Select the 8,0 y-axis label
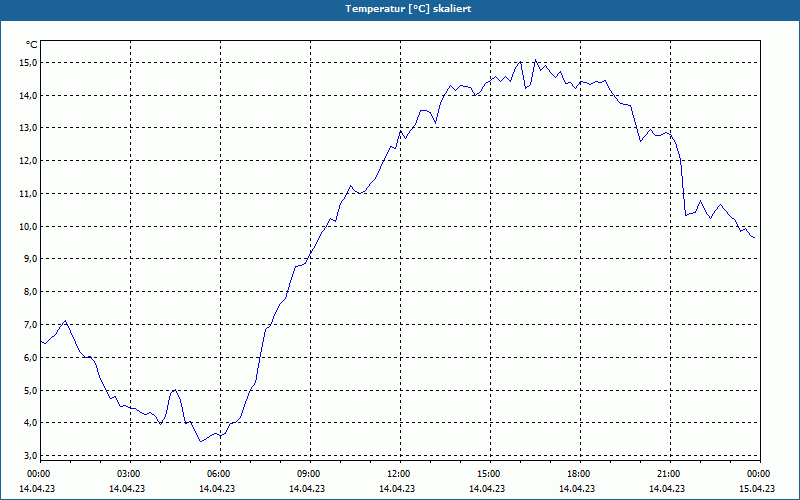 (x=31, y=292)
